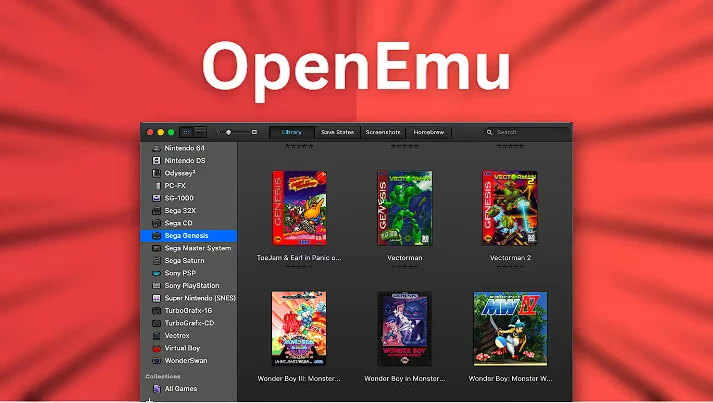Select Nintendo 64 in sidebar
The width and height of the screenshot is (713, 403).
185,148
